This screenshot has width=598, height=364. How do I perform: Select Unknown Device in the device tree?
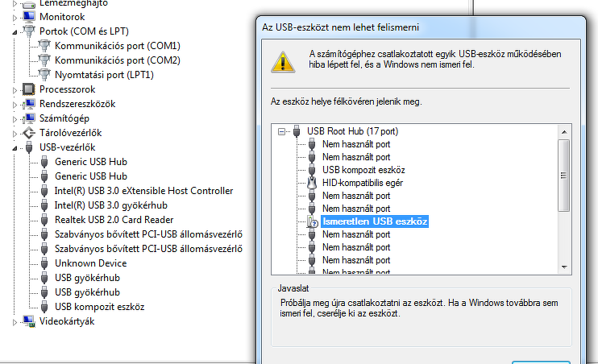point(90,263)
